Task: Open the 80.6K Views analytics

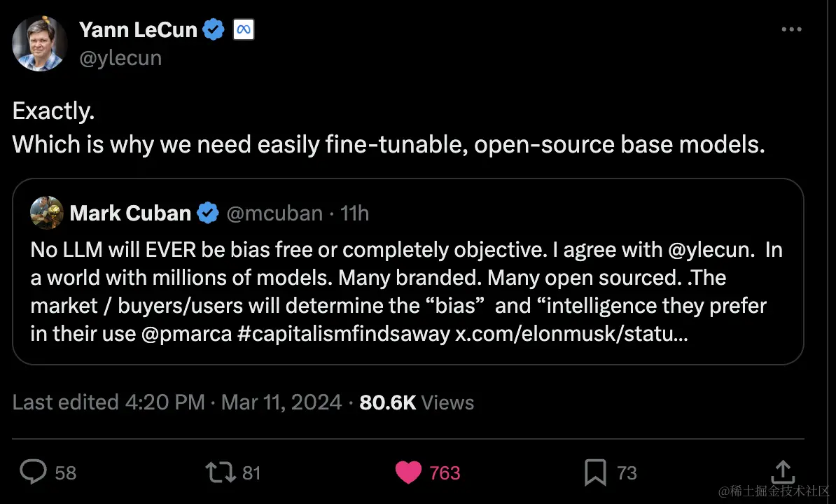Action: 417,402
